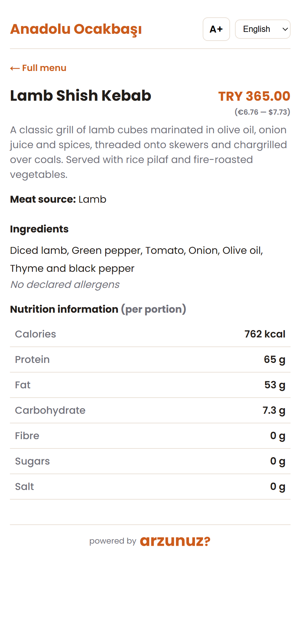Click the Salt nutrition row

click(x=150, y=487)
